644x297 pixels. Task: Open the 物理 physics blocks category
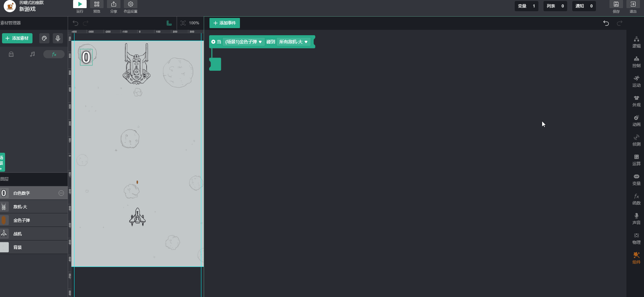(x=636, y=239)
